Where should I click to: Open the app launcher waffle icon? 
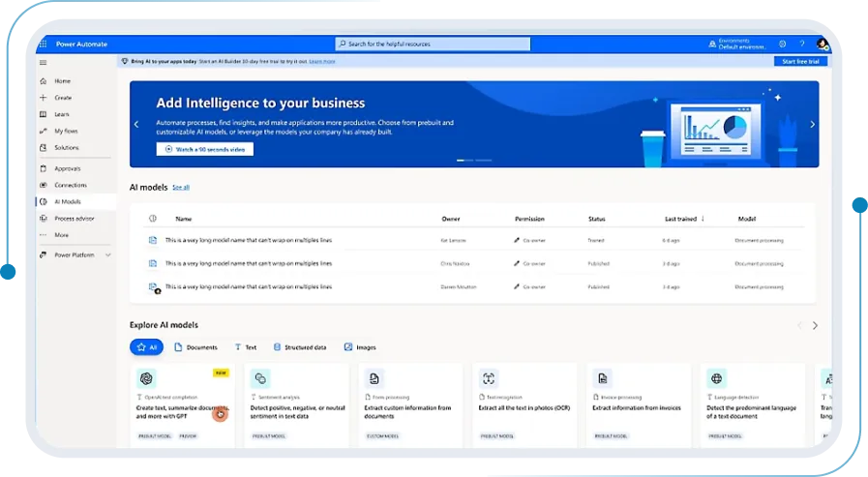[44, 44]
